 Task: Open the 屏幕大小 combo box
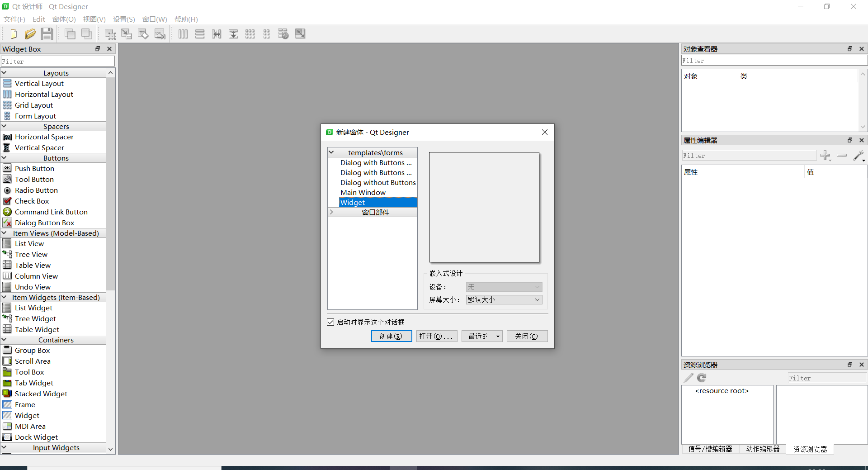[504, 299]
